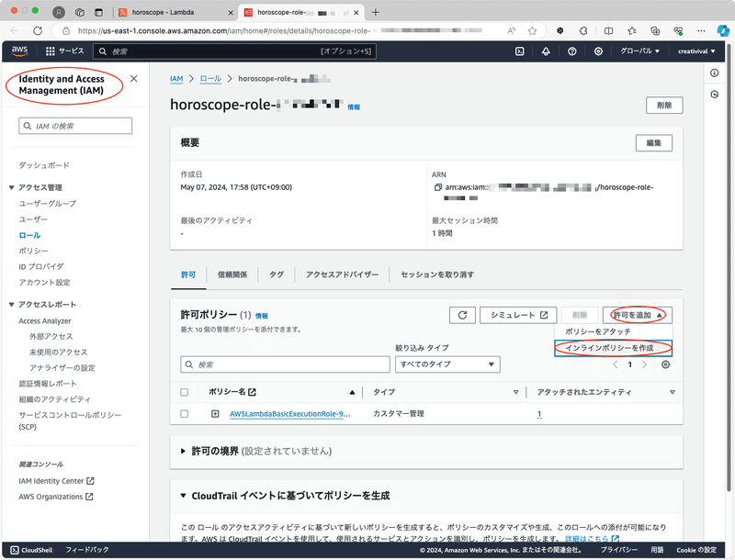Click the AWS logo home icon
This screenshot has width=735, height=560.
[x=19, y=51]
